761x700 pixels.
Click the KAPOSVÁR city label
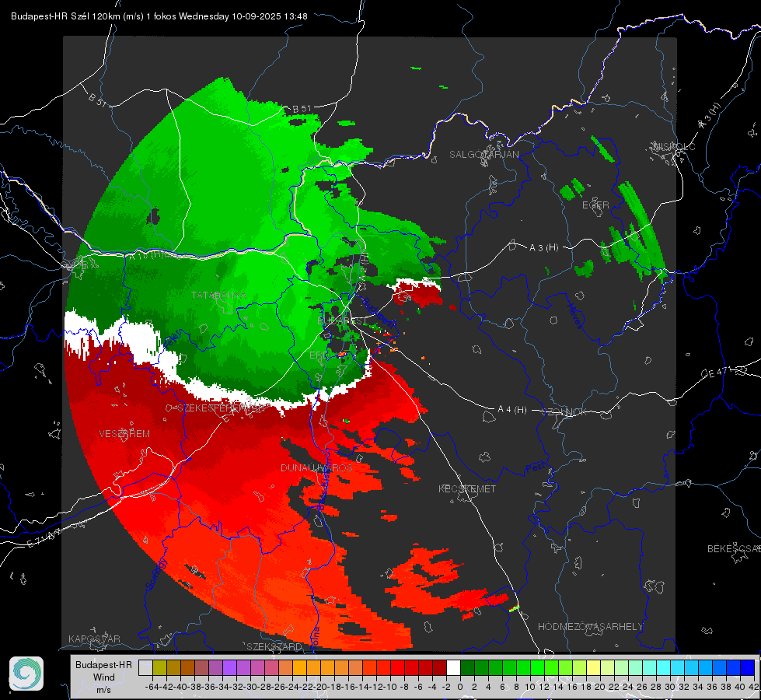(94, 639)
